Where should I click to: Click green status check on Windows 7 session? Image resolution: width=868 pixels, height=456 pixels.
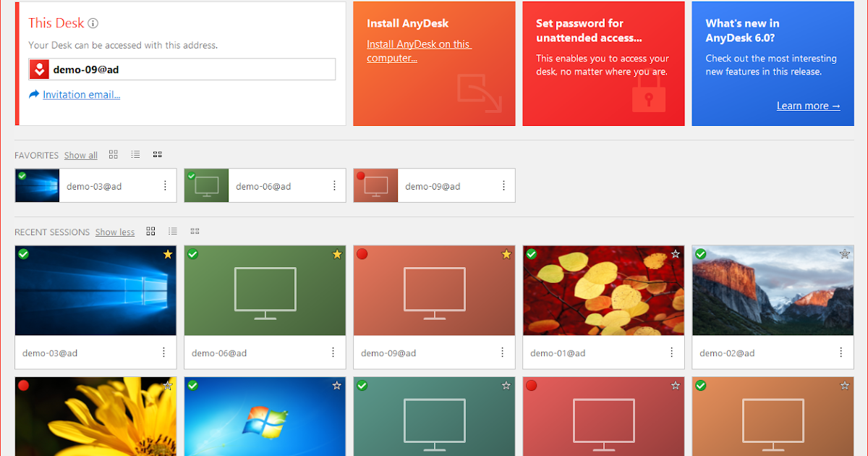click(192, 386)
